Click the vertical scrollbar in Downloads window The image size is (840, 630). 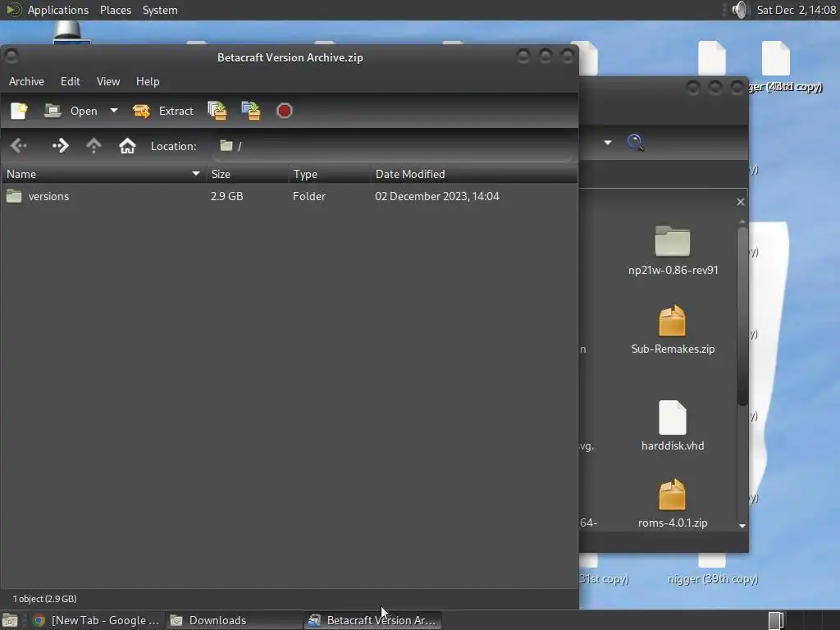click(x=742, y=316)
